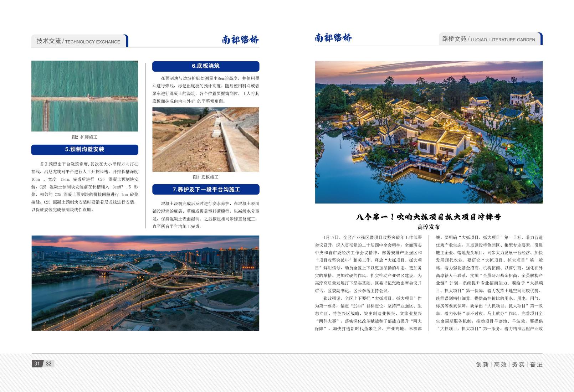Click the byline 高淳发布
Image resolution: width=574 pixels, height=392 pixels.
429,227
